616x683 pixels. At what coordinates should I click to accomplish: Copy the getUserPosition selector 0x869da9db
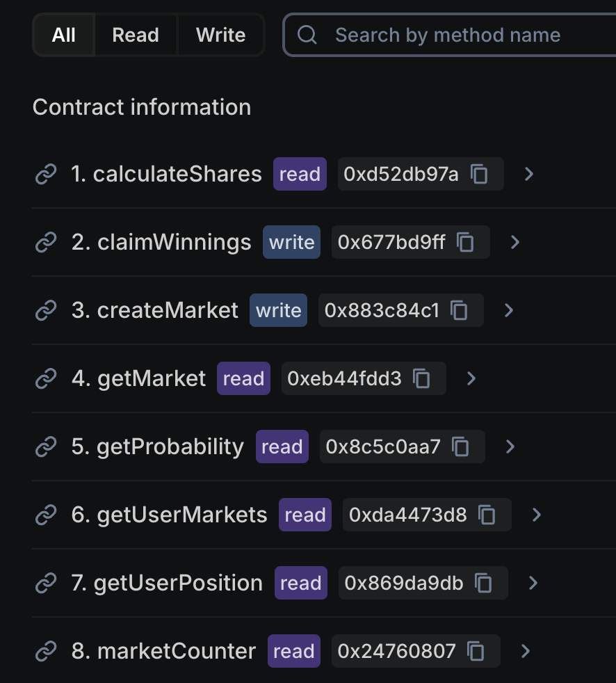(x=481, y=583)
